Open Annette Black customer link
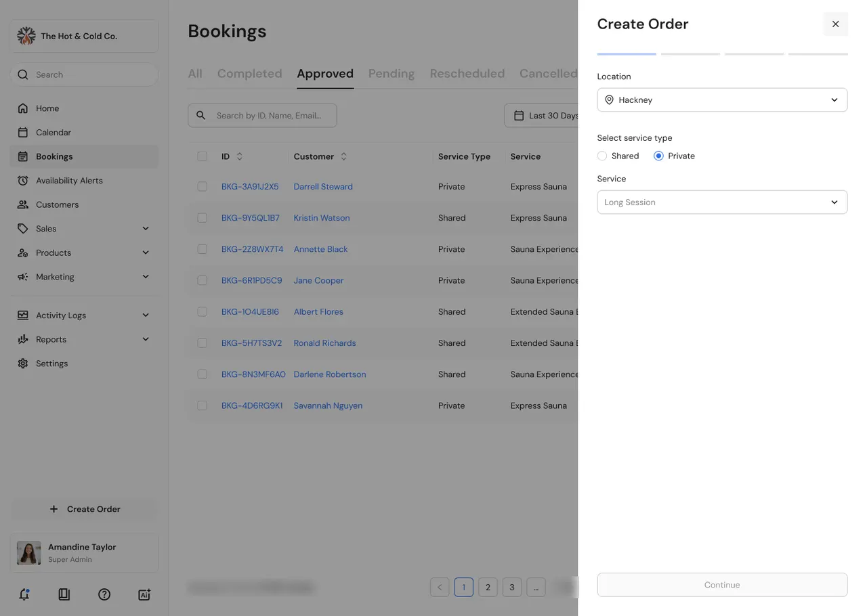The width and height of the screenshot is (867, 616). [x=320, y=249]
